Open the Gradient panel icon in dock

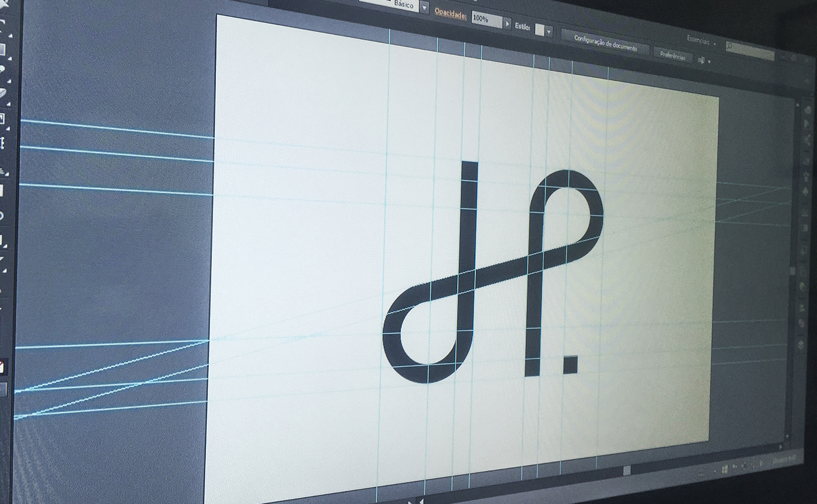tap(804, 229)
